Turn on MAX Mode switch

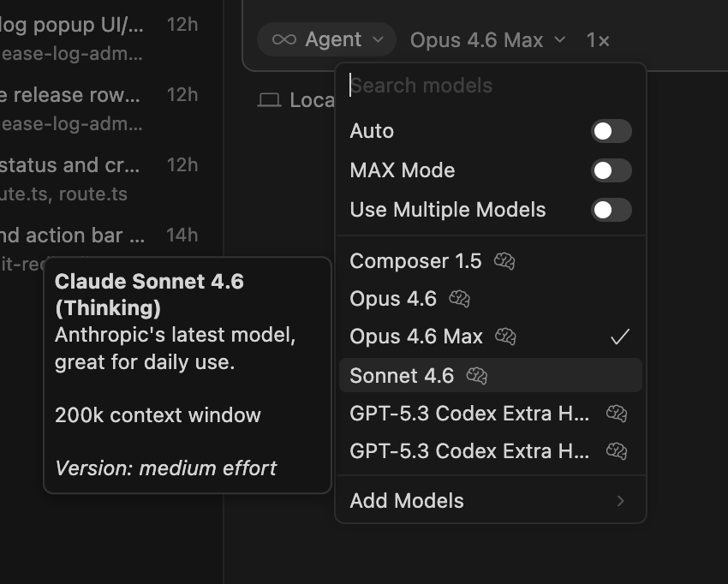(x=611, y=170)
